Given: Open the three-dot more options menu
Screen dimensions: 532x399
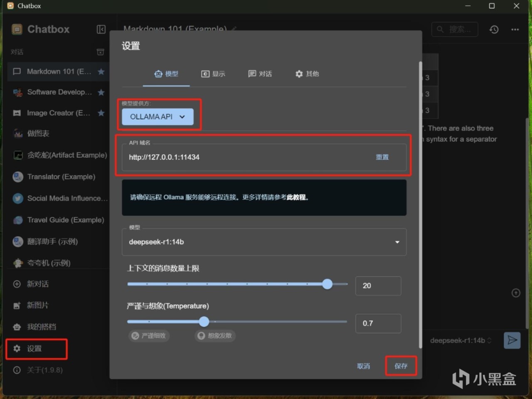Looking at the screenshot, I should coord(515,30).
